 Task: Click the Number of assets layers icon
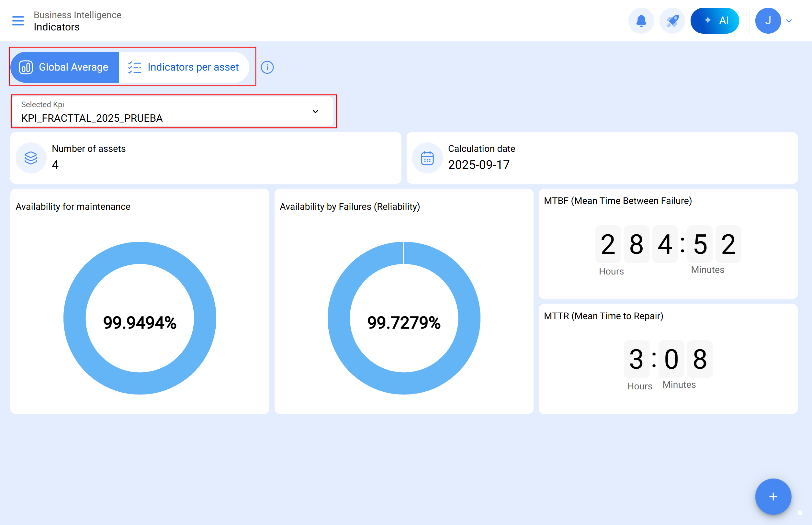pos(31,158)
